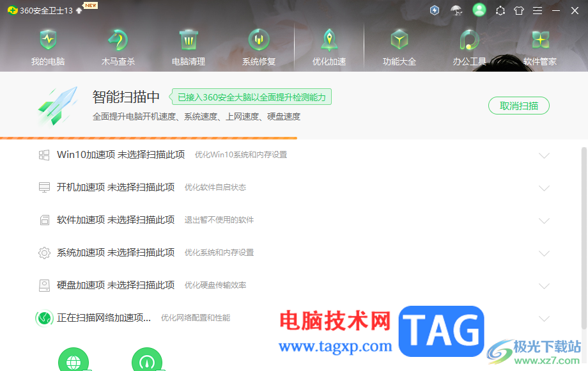This screenshot has height=371, width=588.
Task: Select the 优化加速 speedup icon
Action: pos(329,46)
